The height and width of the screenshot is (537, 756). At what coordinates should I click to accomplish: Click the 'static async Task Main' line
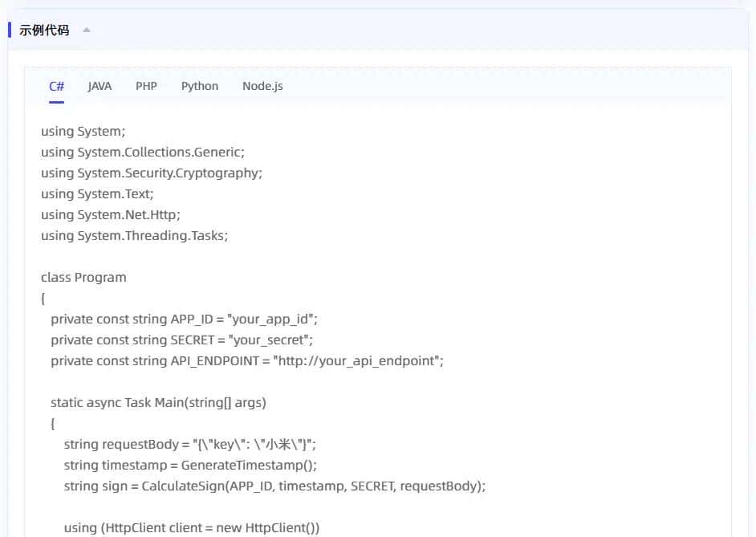pyautogui.click(x=158, y=402)
